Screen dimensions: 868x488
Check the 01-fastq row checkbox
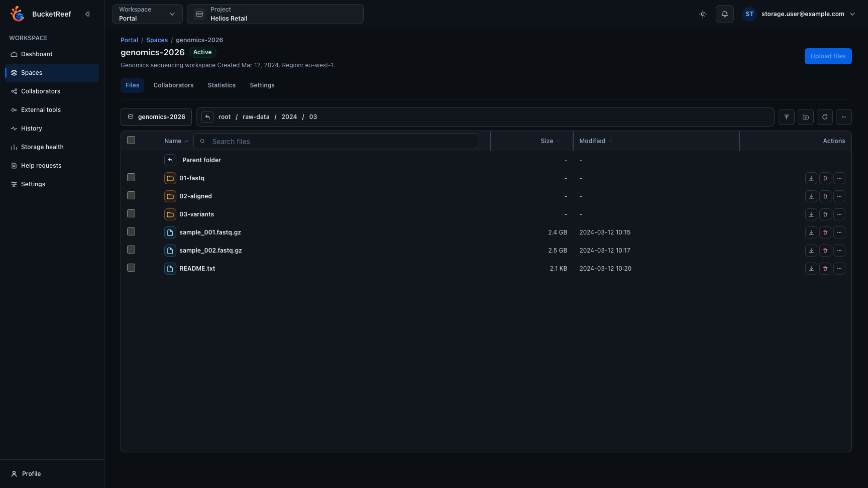click(131, 177)
